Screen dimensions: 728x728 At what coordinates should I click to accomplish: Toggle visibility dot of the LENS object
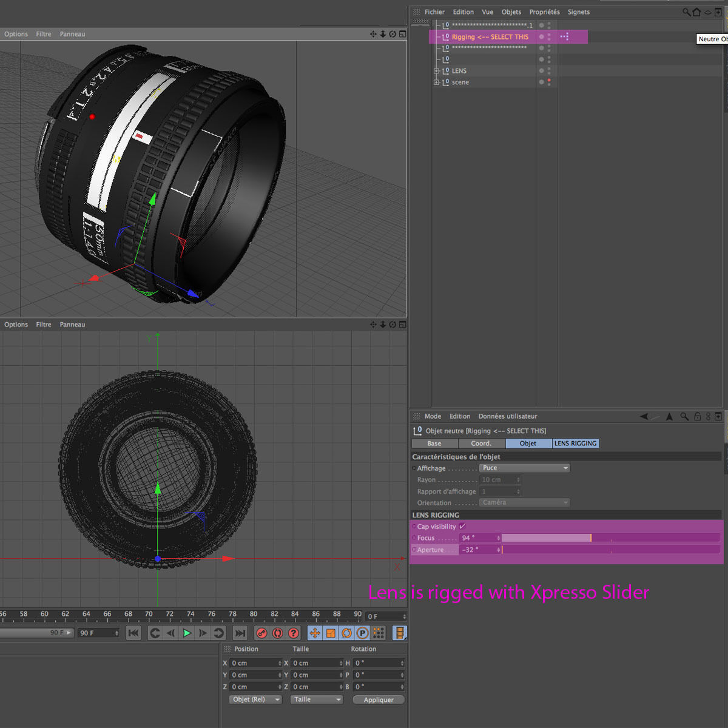coord(549,69)
